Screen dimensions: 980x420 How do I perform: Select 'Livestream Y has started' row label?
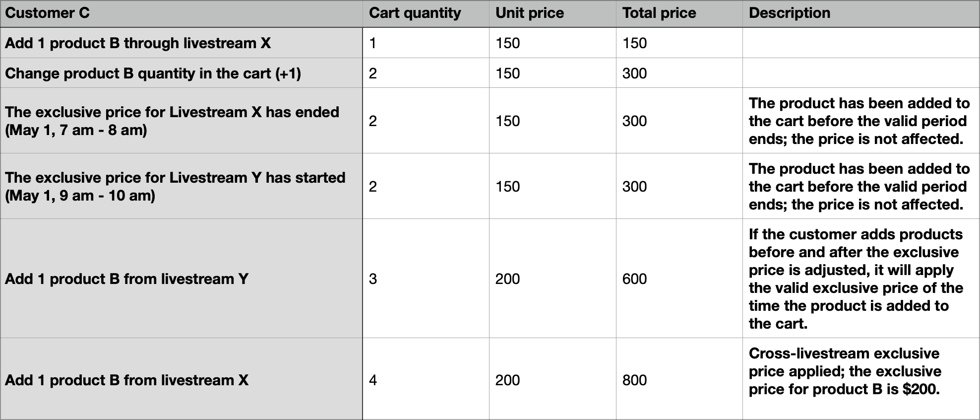(x=182, y=186)
